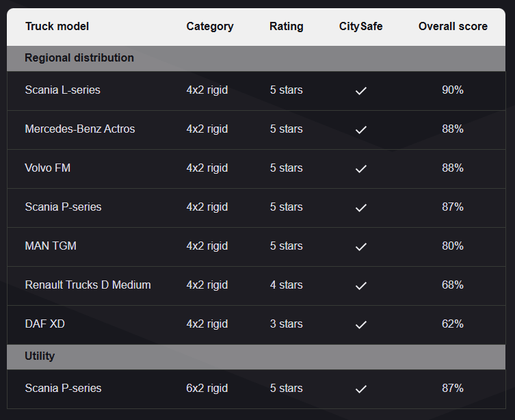Select the Volvo FM model name
515x420 pixels.
47,168
